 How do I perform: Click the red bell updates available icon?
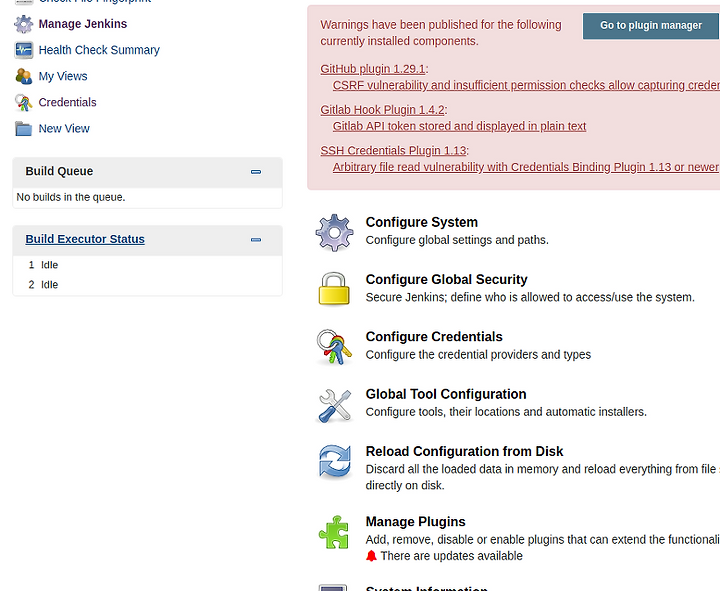tap(371, 556)
